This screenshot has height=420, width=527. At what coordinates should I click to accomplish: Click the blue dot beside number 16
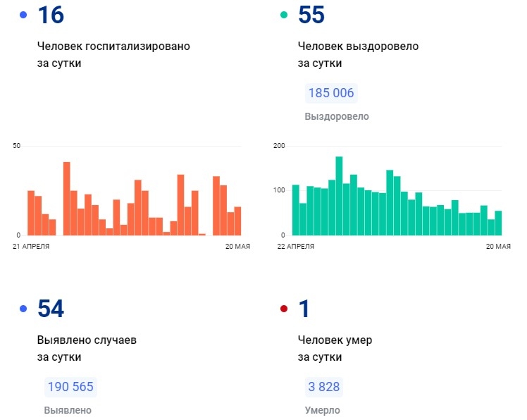click(24, 15)
